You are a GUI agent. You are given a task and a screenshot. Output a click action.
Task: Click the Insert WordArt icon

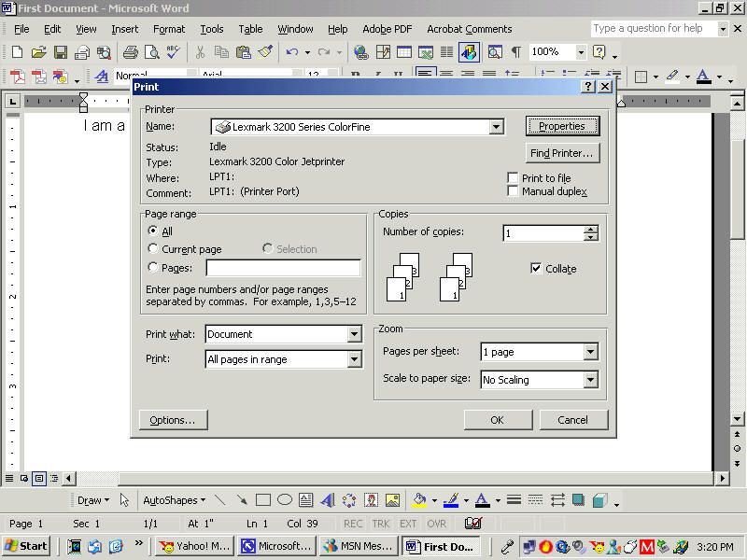point(328,500)
